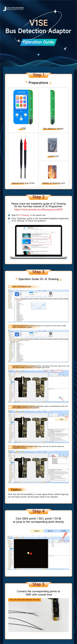This screenshot has width=77, height=644.
Task: Click the yellow point on black canvas
Action: pyautogui.click(x=28, y=553)
